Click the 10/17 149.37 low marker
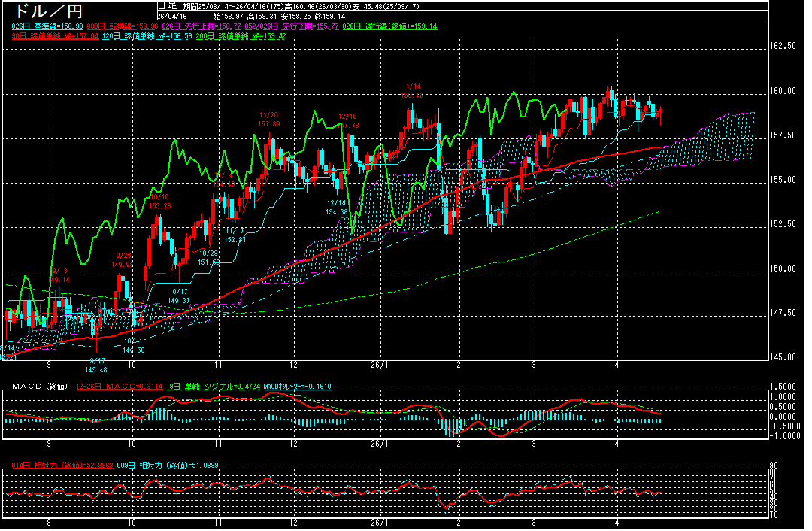This screenshot has height=531, width=812. tap(178, 296)
